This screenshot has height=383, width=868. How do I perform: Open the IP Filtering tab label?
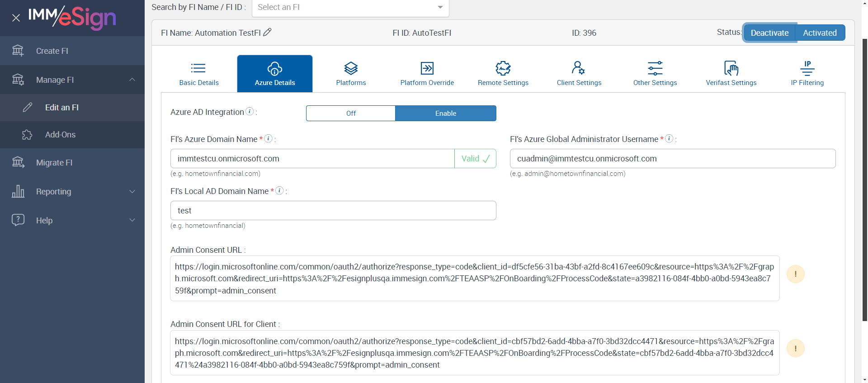click(x=807, y=83)
